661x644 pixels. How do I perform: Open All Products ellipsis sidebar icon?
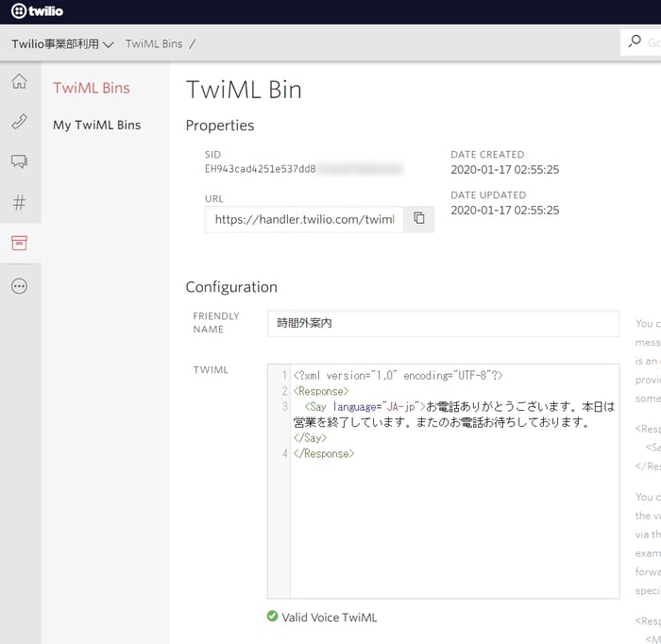coord(20,286)
